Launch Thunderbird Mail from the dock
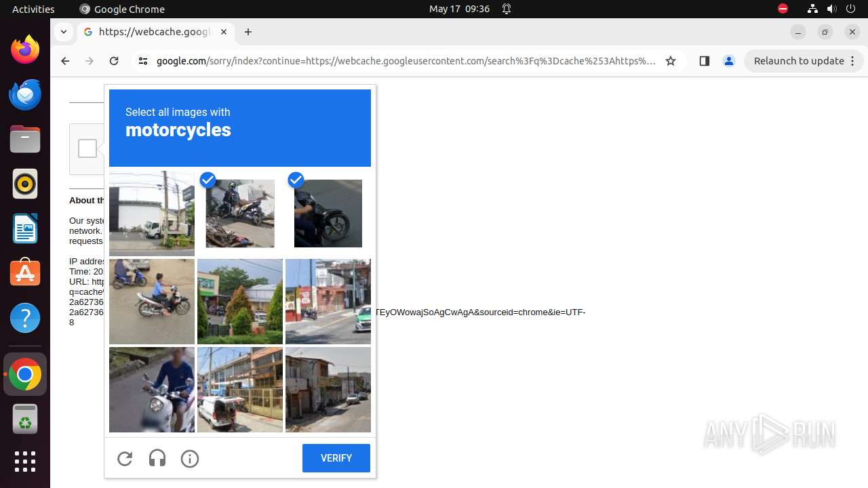This screenshot has height=488, width=868. [x=25, y=94]
